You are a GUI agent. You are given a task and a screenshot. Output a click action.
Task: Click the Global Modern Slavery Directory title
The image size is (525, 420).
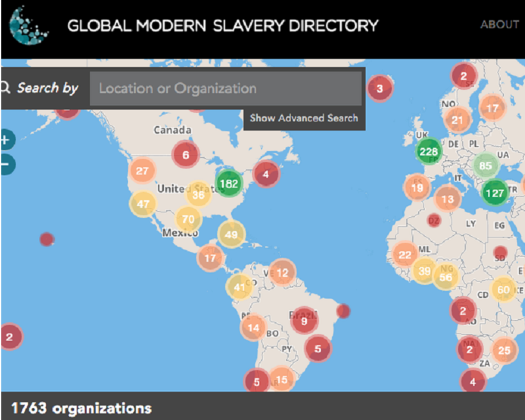[223, 26]
